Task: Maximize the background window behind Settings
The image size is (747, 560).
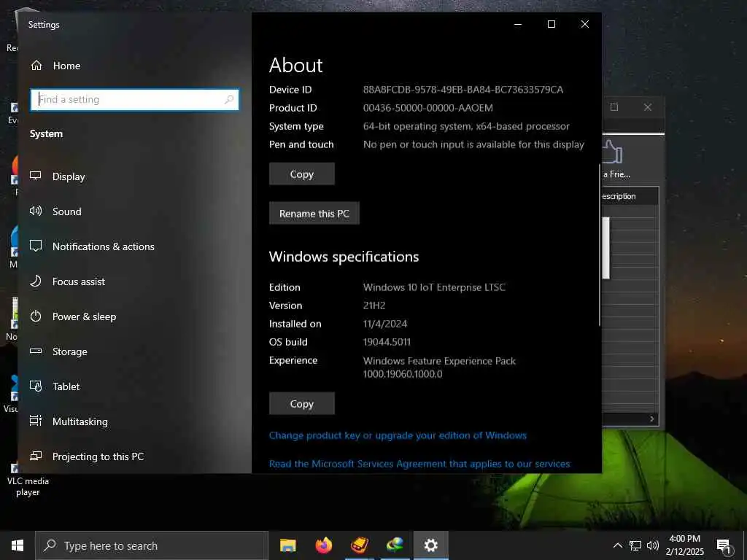Action: pyautogui.click(x=614, y=107)
